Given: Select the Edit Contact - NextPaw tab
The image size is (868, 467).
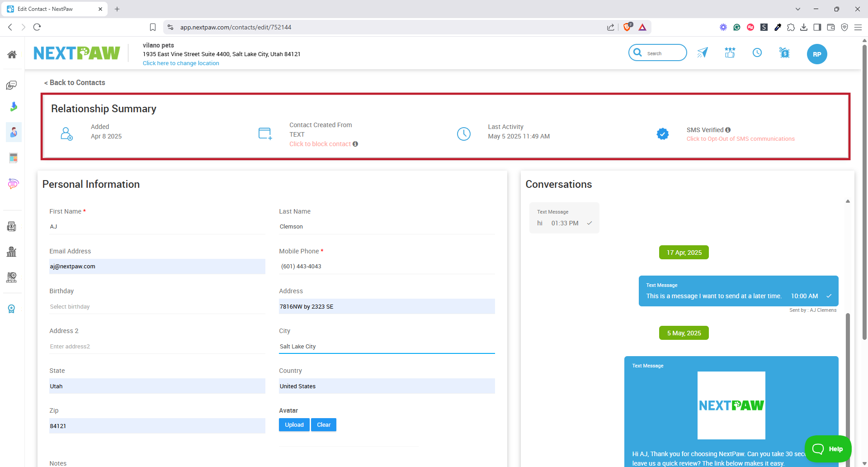Looking at the screenshot, I should click(54, 9).
